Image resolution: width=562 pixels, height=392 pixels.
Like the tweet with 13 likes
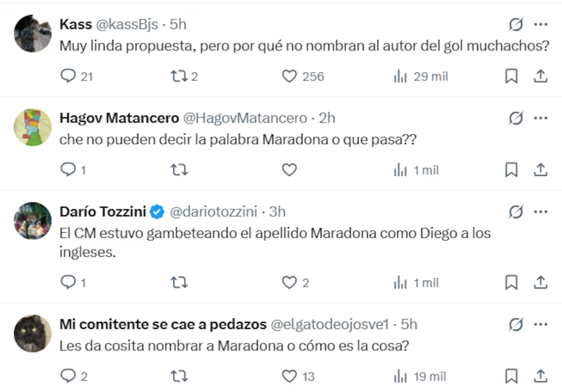(289, 376)
